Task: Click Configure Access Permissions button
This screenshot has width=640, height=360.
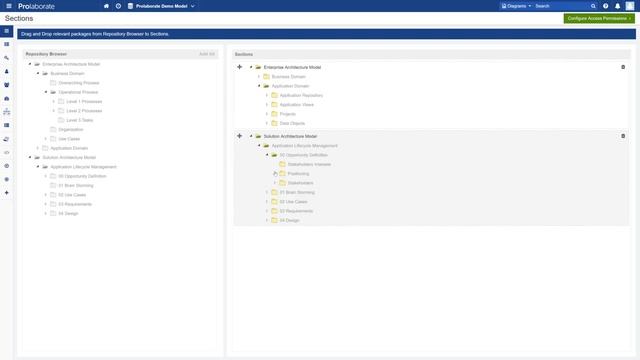Action: coord(599,18)
